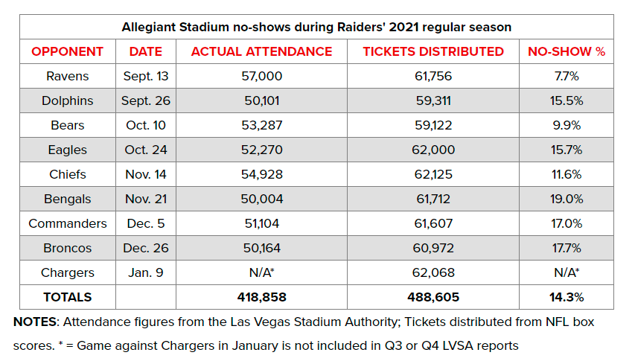Click the TICKETS DISTRIBUTED column header
The image size is (635, 364).
coord(433,51)
